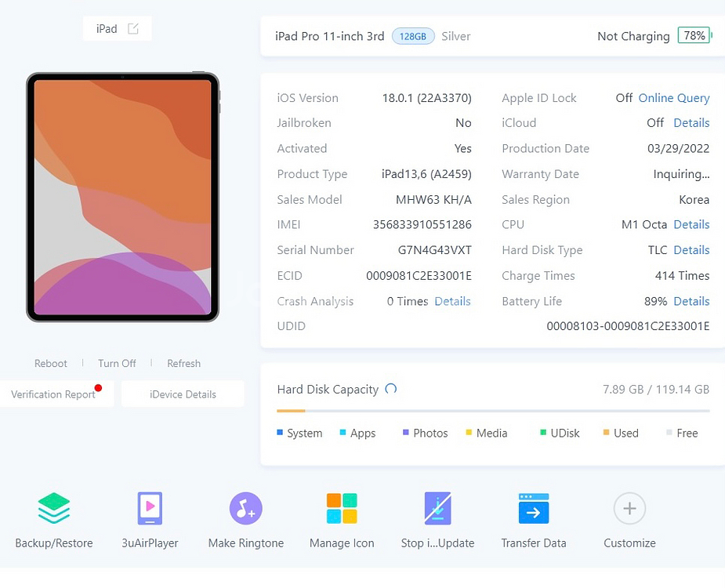Open Make Ringtone tool icon

coord(246,508)
